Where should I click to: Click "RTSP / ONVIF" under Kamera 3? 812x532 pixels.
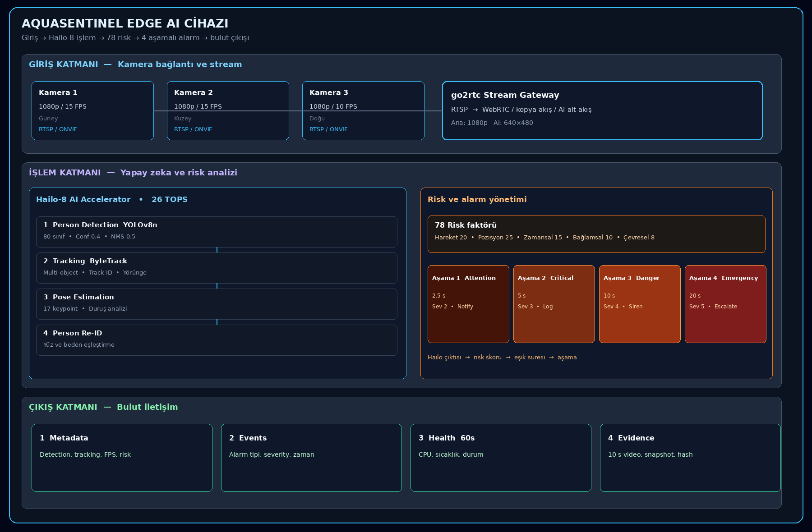[328, 129]
